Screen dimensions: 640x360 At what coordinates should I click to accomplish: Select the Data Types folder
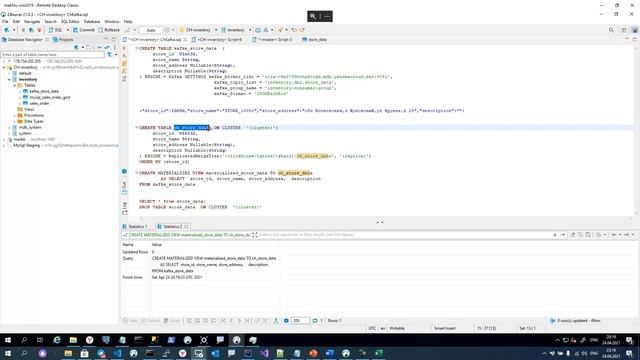[x=33, y=121]
